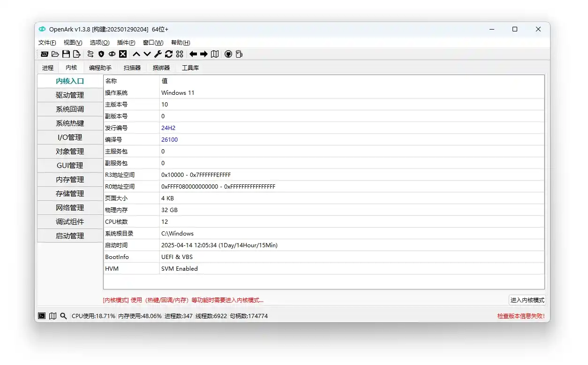Click the 检查版本信息失败! status message

point(521,316)
